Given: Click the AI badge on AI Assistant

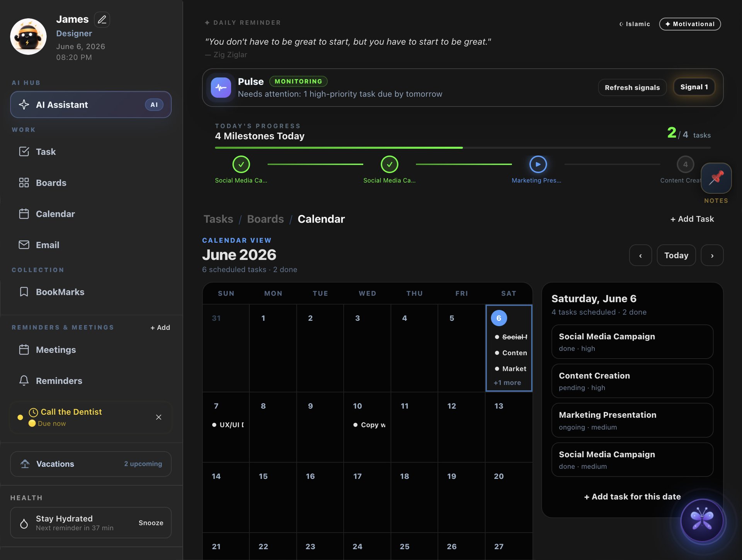Looking at the screenshot, I should [x=154, y=104].
